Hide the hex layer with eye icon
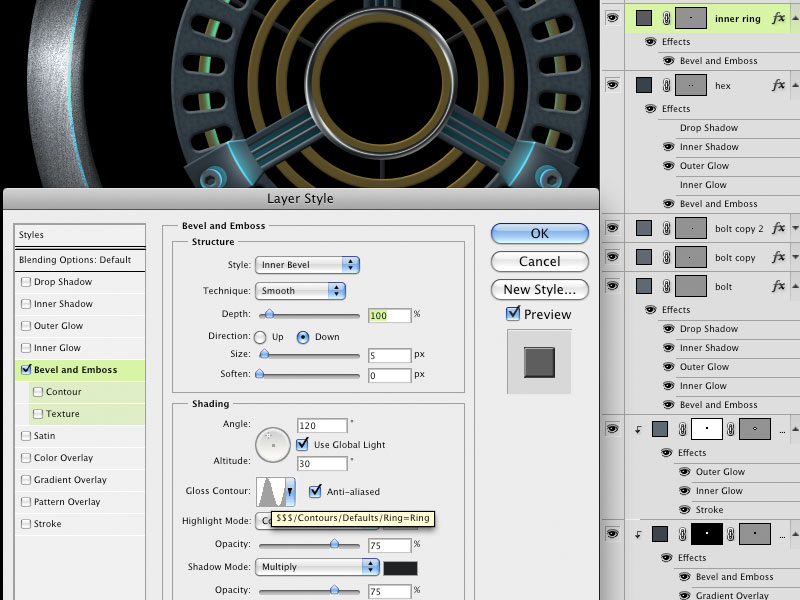800x600 pixels. [x=613, y=86]
